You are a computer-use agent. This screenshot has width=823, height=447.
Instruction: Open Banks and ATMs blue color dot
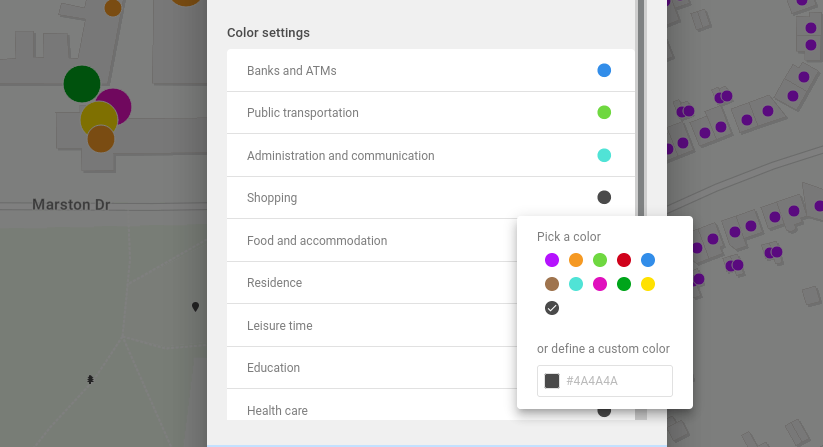pyautogui.click(x=604, y=71)
